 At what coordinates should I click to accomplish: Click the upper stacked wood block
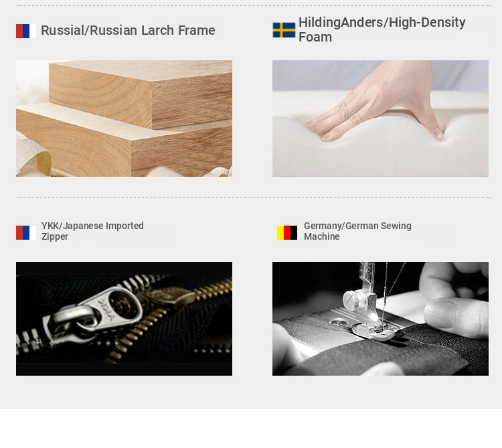(141, 94)
